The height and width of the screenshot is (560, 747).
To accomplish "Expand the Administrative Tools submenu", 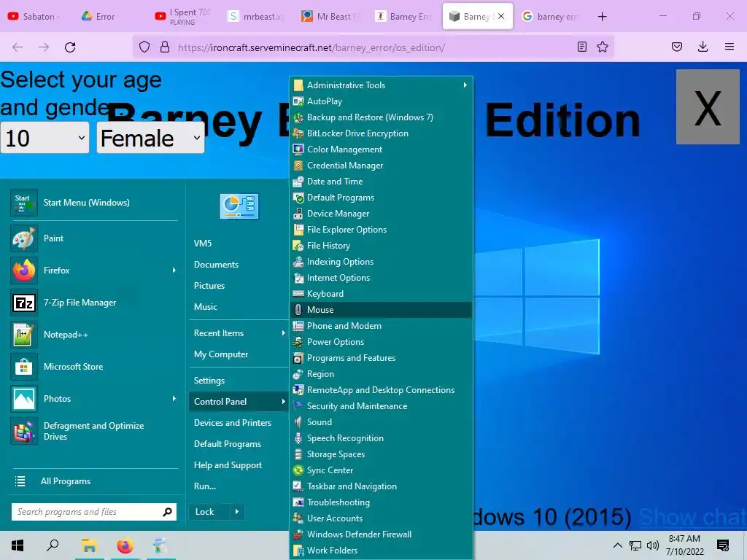I will point(465,85).
